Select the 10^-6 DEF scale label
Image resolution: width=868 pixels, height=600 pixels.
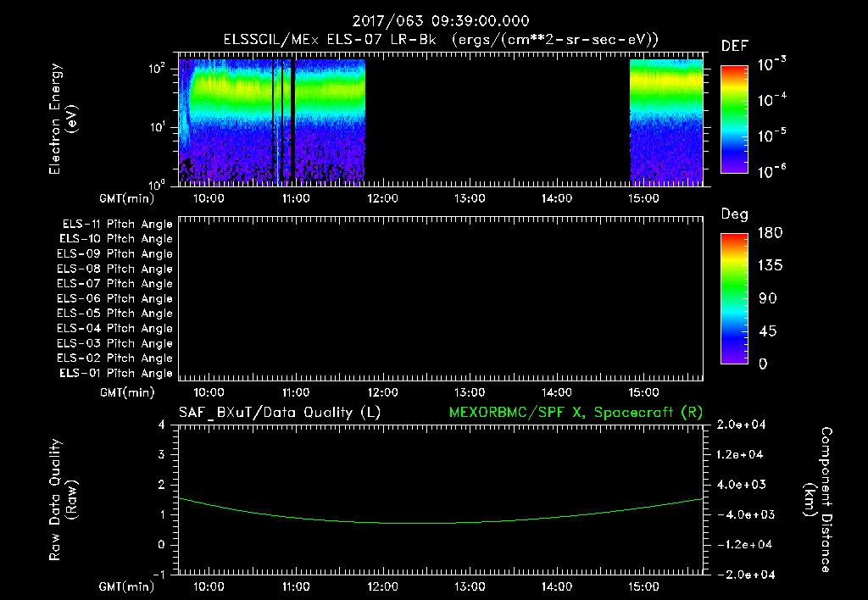coord(771,171)
